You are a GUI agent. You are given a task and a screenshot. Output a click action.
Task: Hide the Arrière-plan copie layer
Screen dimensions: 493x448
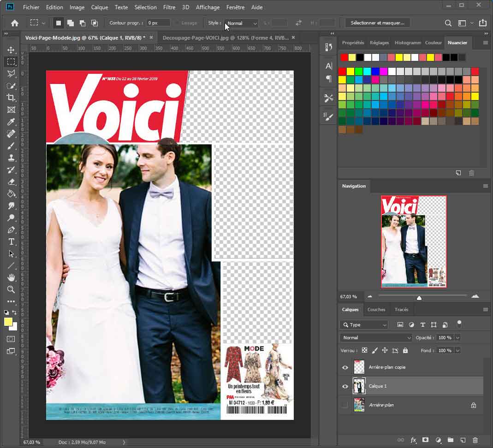coord(345,367)
